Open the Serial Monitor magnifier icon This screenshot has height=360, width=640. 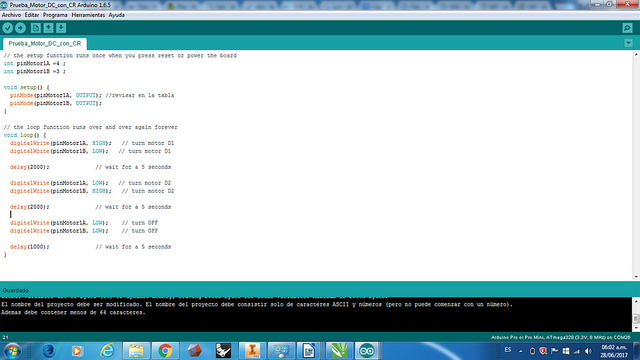pos(627,28)
